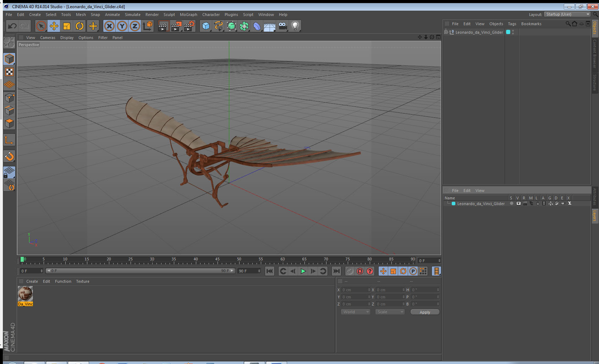Click the Light bulb object icon
Image resolution: width=599 pixels, height=364 pixels.
[x=295, y=26]
